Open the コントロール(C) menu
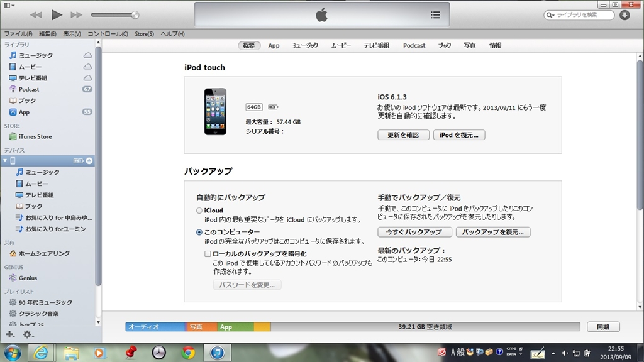Viewport: 644px width, 362px height. [x=108, y=34]
